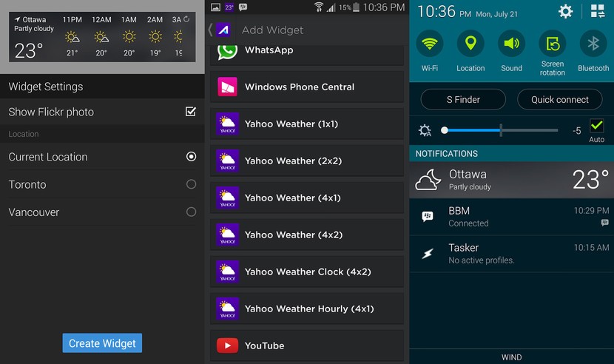The width and height of the screenshot is (614, 364).
Task: Tap the Mon, July 21 date text
Action: (496, 14)
